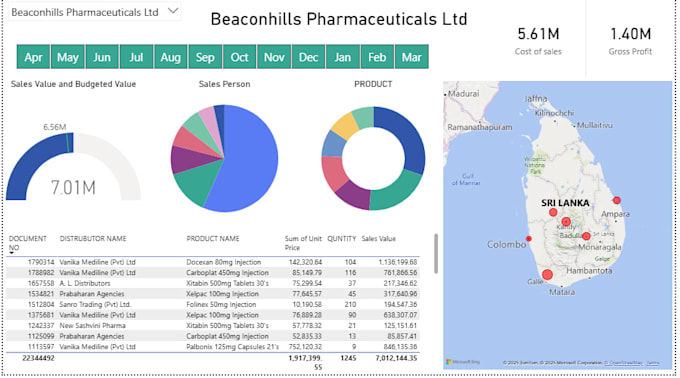The height and width of the screenshot is (378, 680).
Task: Sort by Sales Value column header
Action: click(379, 239)
